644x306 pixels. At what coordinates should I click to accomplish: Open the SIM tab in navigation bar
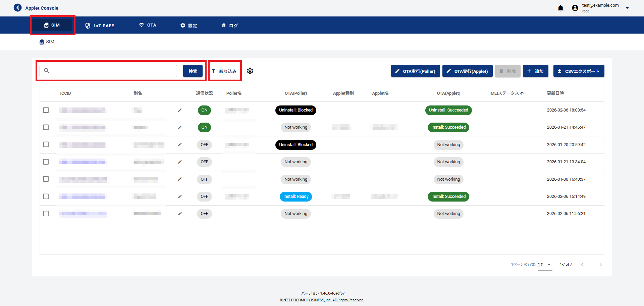pyautogui.click(x=52, y=25)
